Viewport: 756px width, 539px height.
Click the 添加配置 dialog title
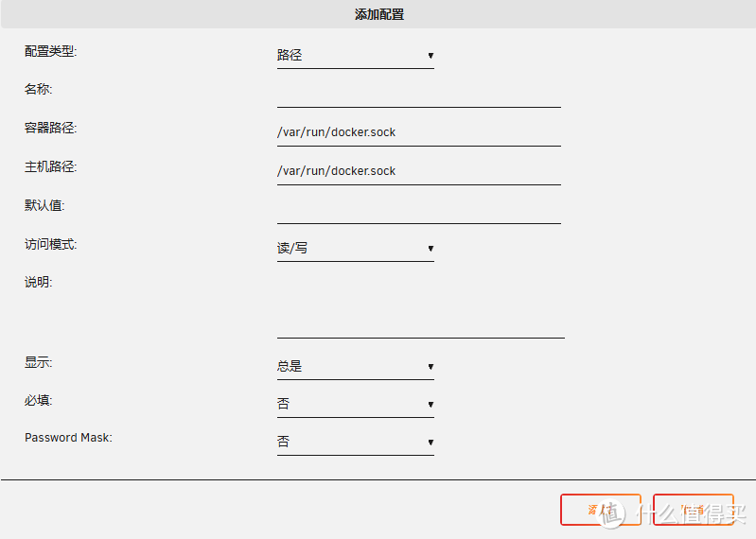coord(378,15)
